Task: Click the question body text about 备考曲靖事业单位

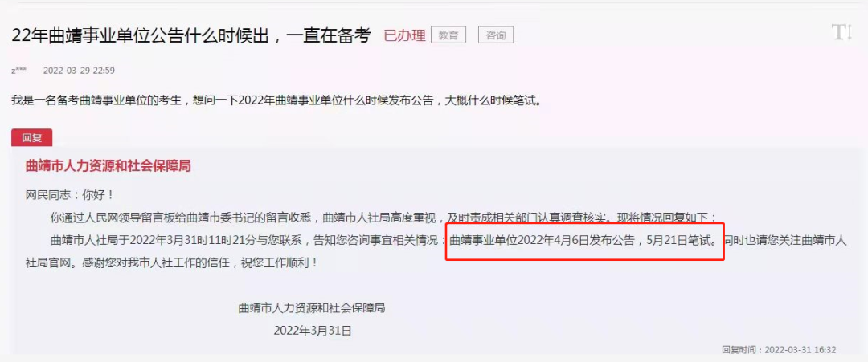Action: point(276,102)
